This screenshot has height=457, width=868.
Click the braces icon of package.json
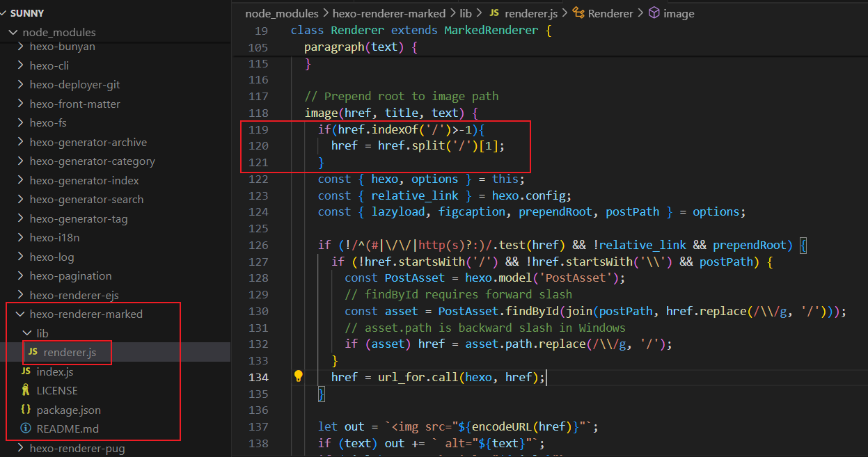[26, 410]
